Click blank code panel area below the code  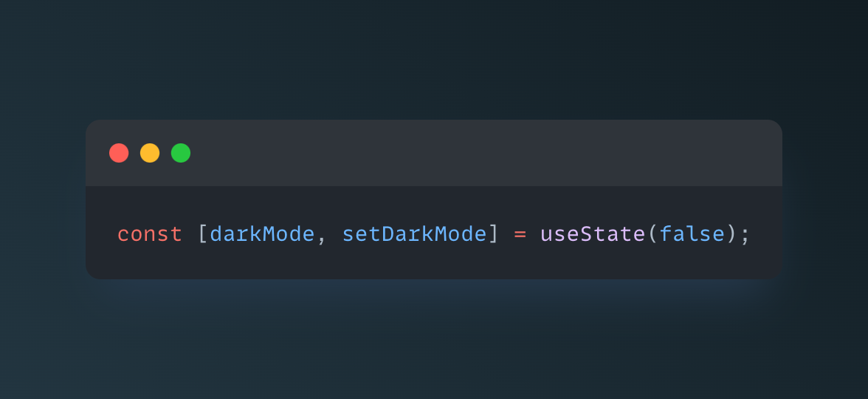point(434,265)
